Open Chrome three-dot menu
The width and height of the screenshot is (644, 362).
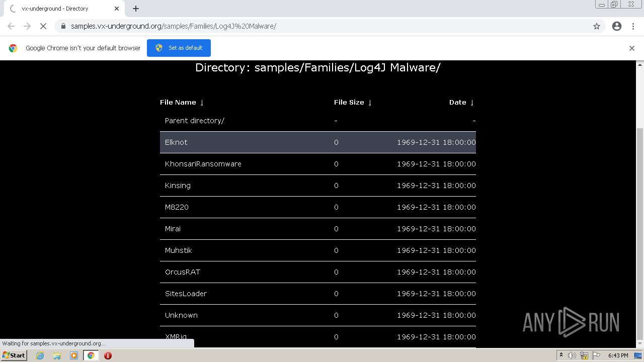(633, 26)
